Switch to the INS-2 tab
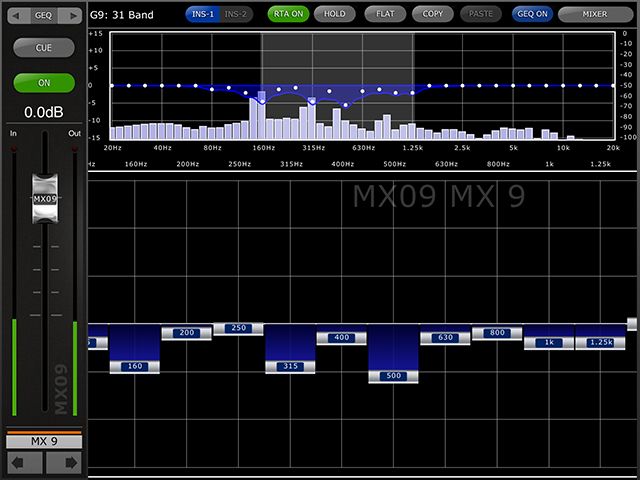The height and width of the screenshot is (480, 640). tap(237, 14)
